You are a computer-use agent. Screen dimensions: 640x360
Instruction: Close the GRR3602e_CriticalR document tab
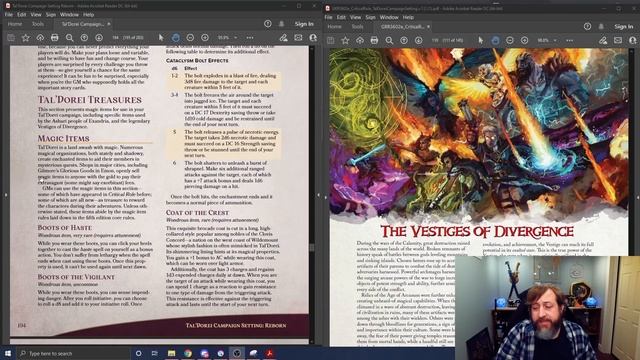pyautogui.click(x=428, y=27)
